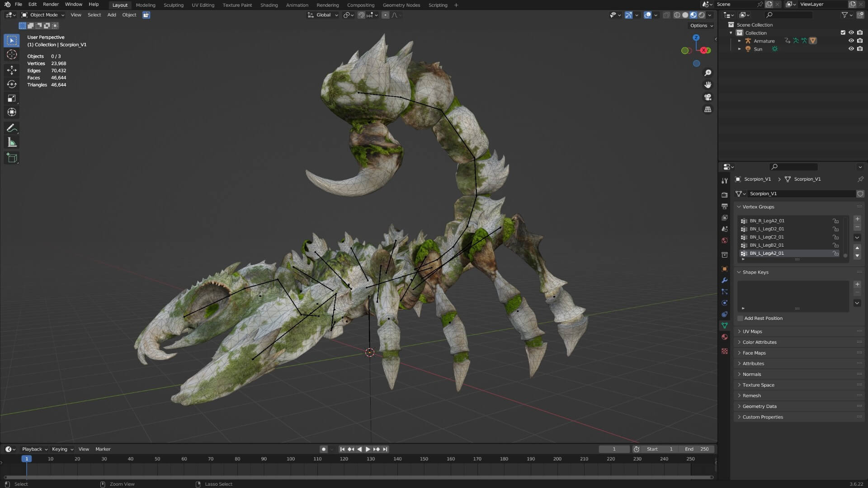Open the Global transform orientation dropdown

[323, 15]
